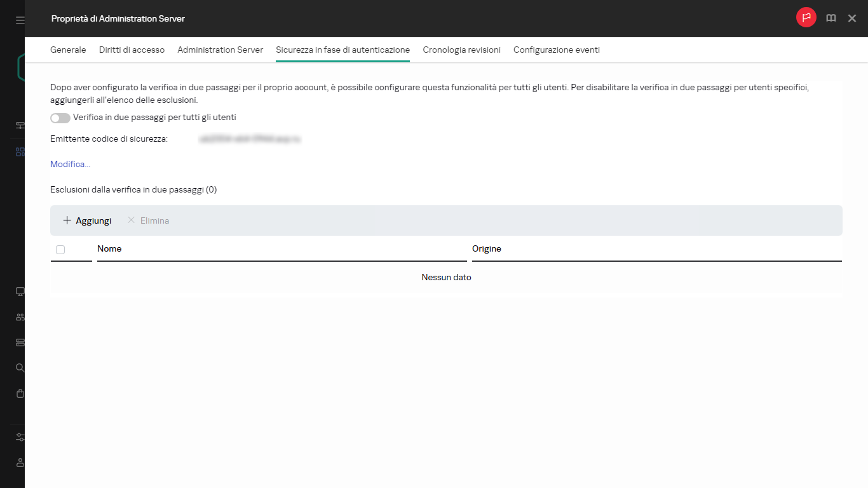Sort the table by the Nome column header

pyautogui.click(x=109, y=248)
